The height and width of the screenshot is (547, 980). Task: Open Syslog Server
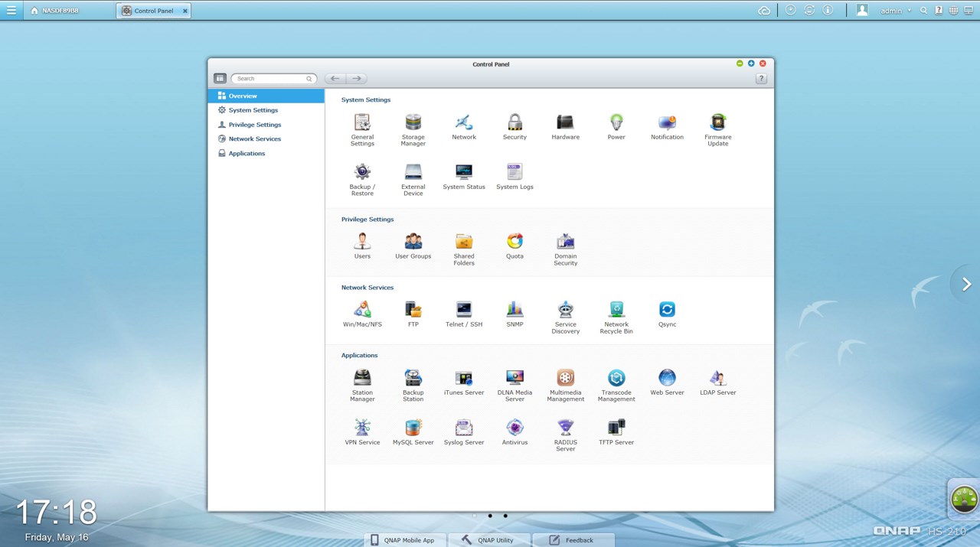(x=464, y=431)
